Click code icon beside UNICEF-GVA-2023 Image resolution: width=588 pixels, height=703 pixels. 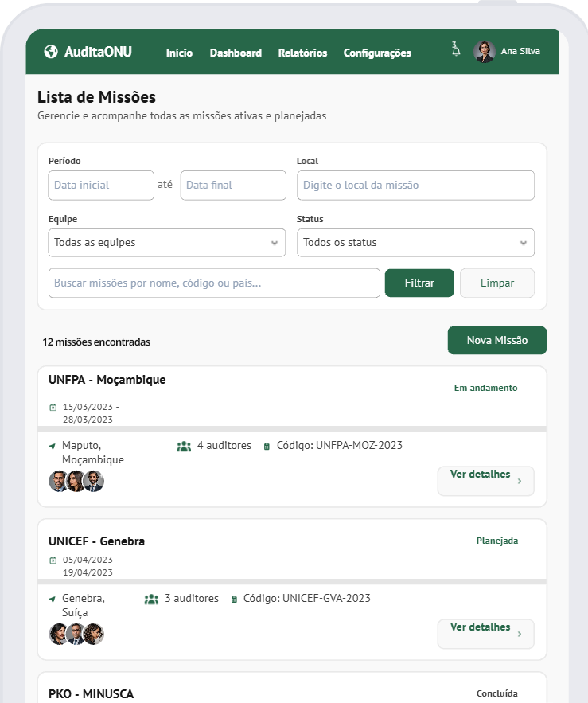tap(234, 600)
